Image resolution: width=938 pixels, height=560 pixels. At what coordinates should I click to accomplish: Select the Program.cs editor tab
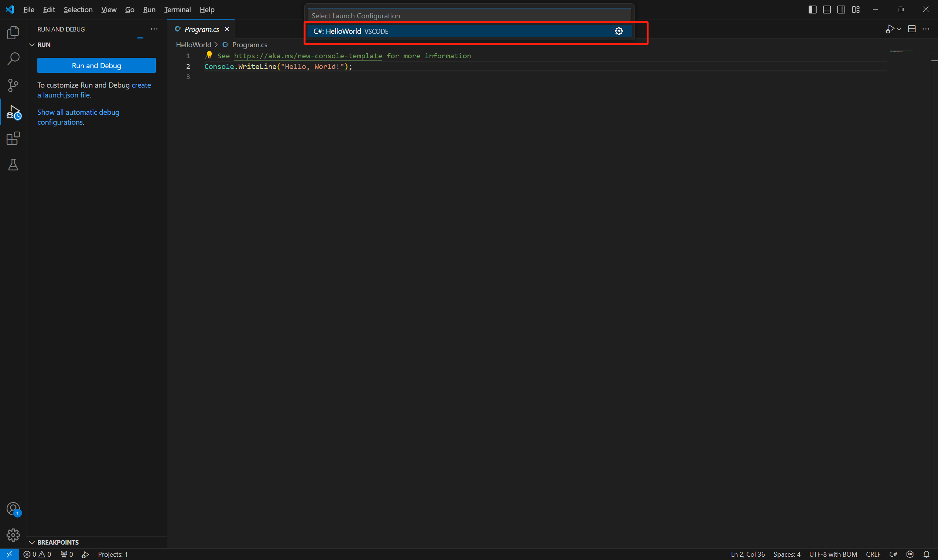tap(202, 29)
